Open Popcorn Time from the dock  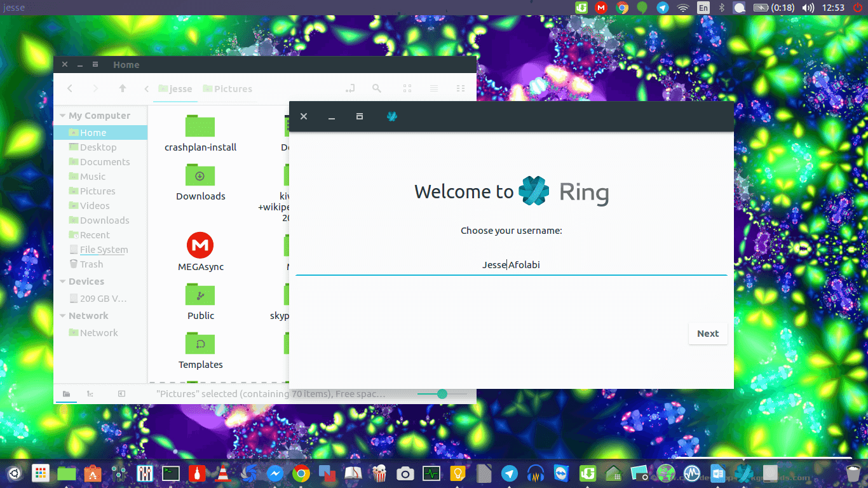coord(379,473)
